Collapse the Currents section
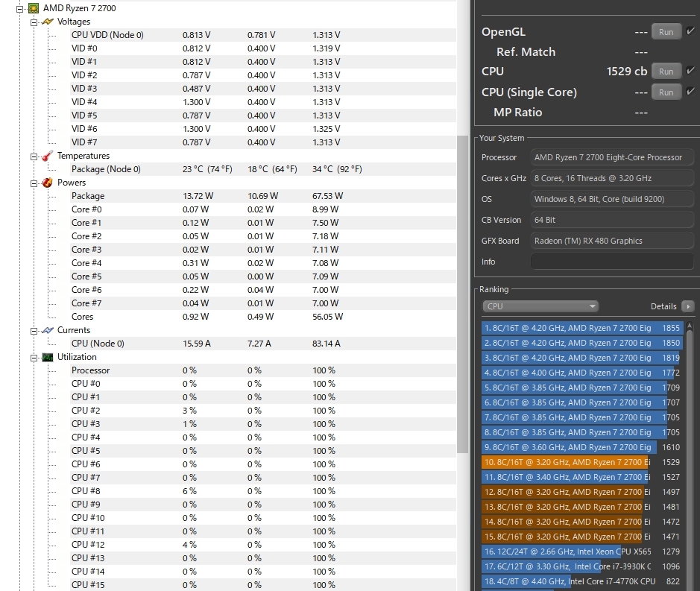Screen dimensions: 700x591 pyautogui.click(x=34, y=331)
